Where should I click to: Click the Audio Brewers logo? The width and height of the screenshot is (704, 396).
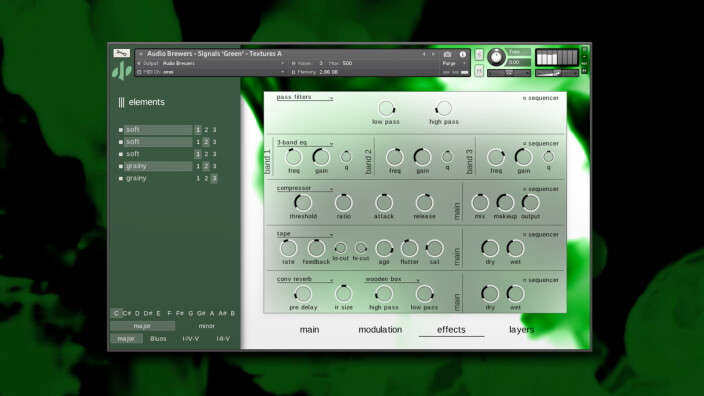pos(122,71)
